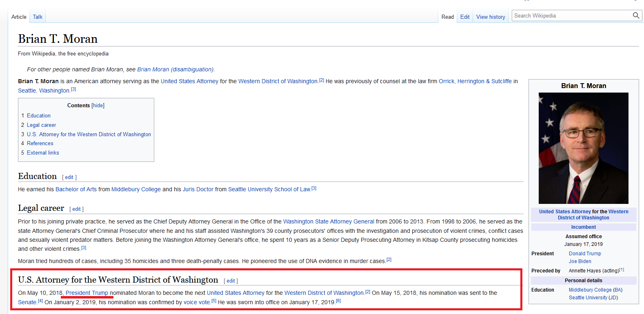Open the Article tab
Viewport: 644px width, 314px height.
(19, 17)
